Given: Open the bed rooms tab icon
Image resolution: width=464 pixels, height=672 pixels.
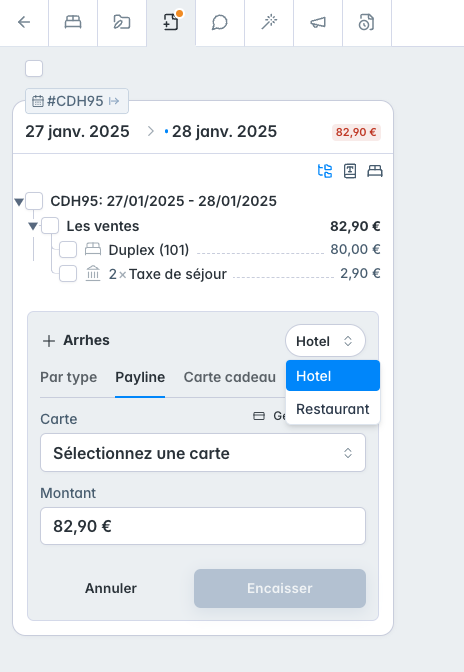Looking at the screenshot, I should (x=73, y=22).
